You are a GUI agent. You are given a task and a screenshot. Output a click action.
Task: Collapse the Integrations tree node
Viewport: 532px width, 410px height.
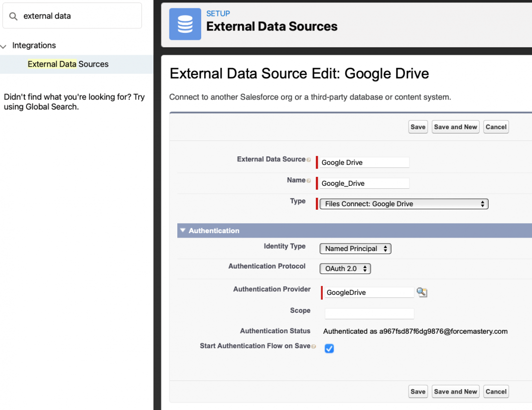tap(4, 46)
